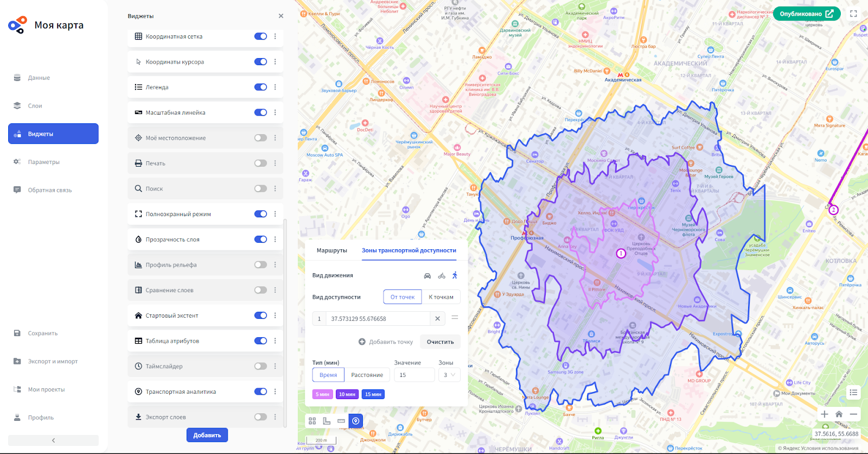Open Профиль in the sidebar

53,418
